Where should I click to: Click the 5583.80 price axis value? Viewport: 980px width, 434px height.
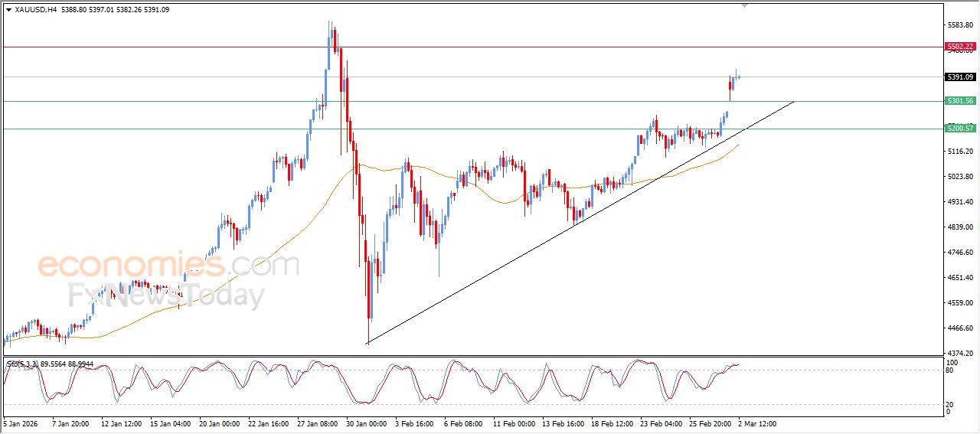[x=960, y=25]
